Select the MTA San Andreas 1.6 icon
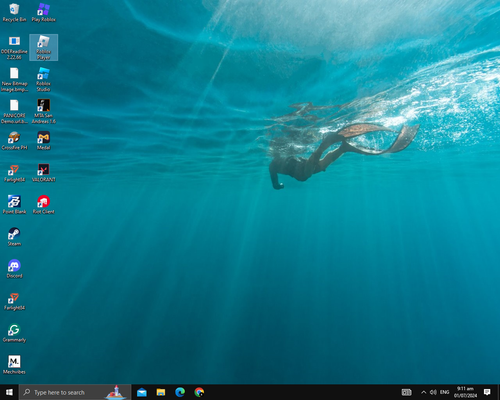This screenshot has width=500, height=400. 43,111
